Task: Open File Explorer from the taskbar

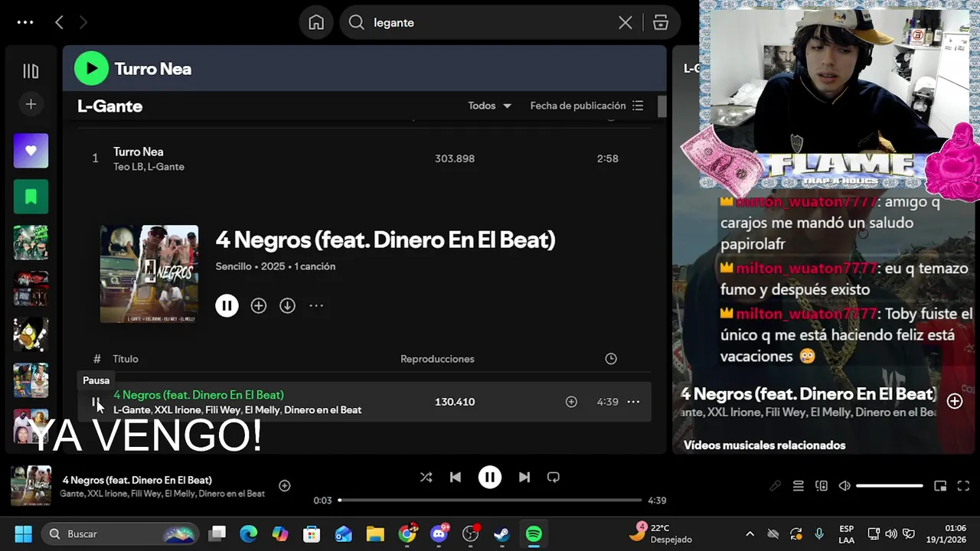Action: point(374,533)
